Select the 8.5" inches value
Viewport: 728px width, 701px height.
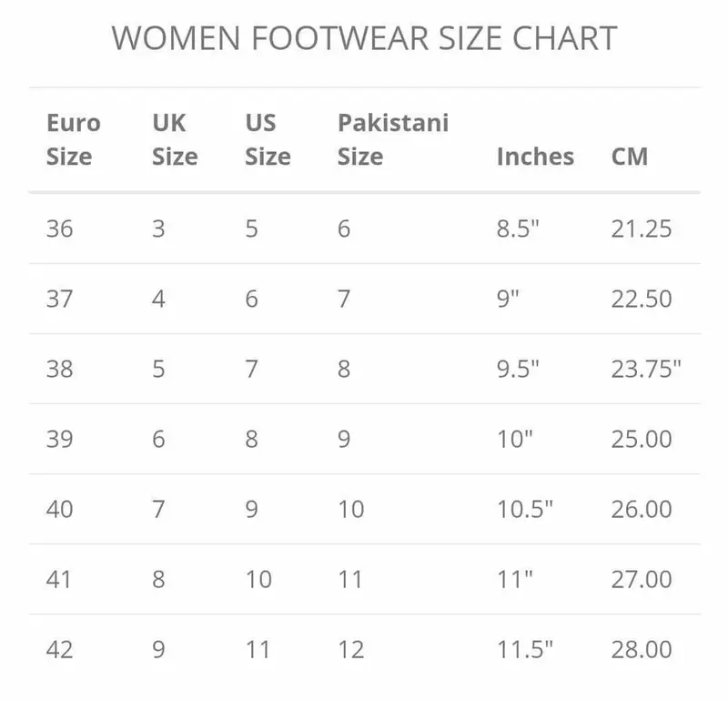(x=519, y=228)
